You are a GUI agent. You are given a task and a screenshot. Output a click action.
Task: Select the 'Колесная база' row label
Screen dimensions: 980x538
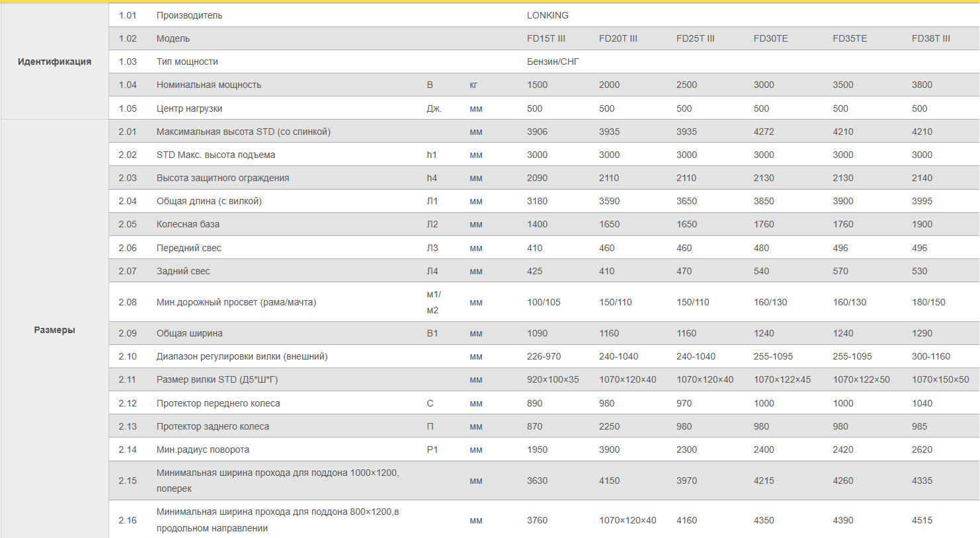[188, 224]
